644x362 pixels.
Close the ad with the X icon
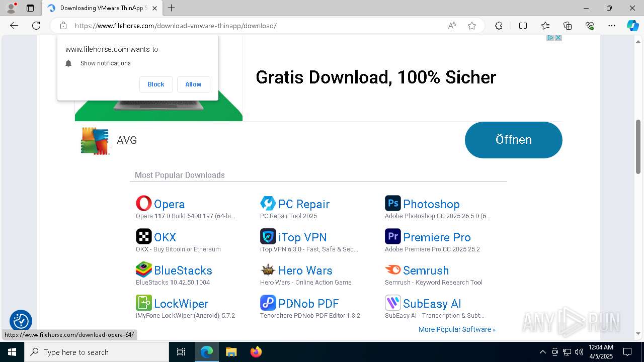tap(558, 38)
